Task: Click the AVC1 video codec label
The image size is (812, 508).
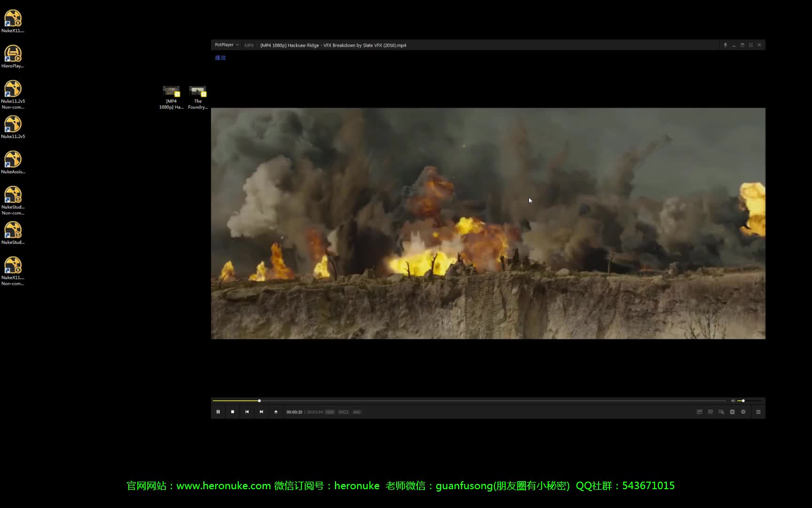Action: [x=344, y=412]
